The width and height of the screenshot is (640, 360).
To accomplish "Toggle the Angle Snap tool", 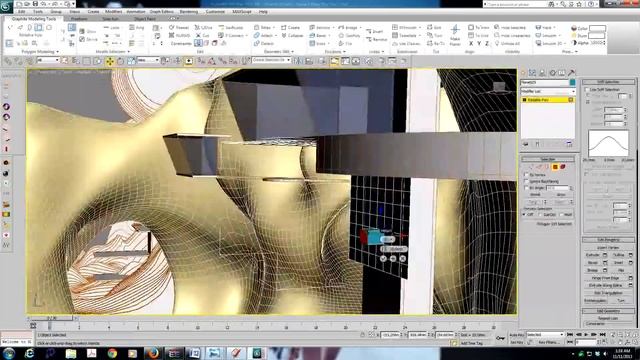I will coord(212,61).
